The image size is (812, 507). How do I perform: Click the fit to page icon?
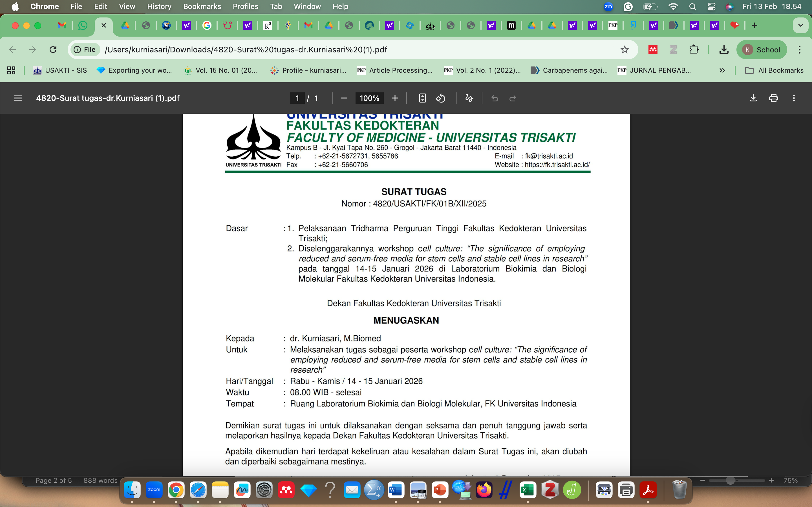422,98
